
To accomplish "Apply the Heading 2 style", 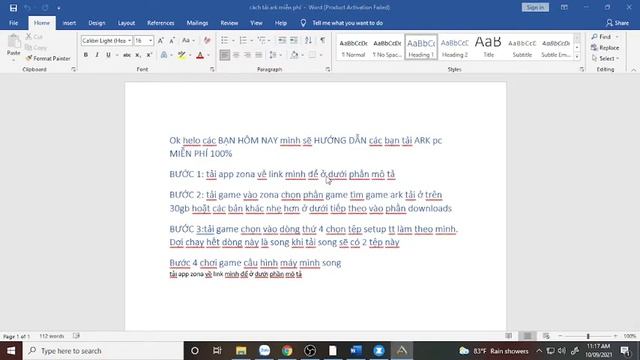I will (x=454, y=47).
